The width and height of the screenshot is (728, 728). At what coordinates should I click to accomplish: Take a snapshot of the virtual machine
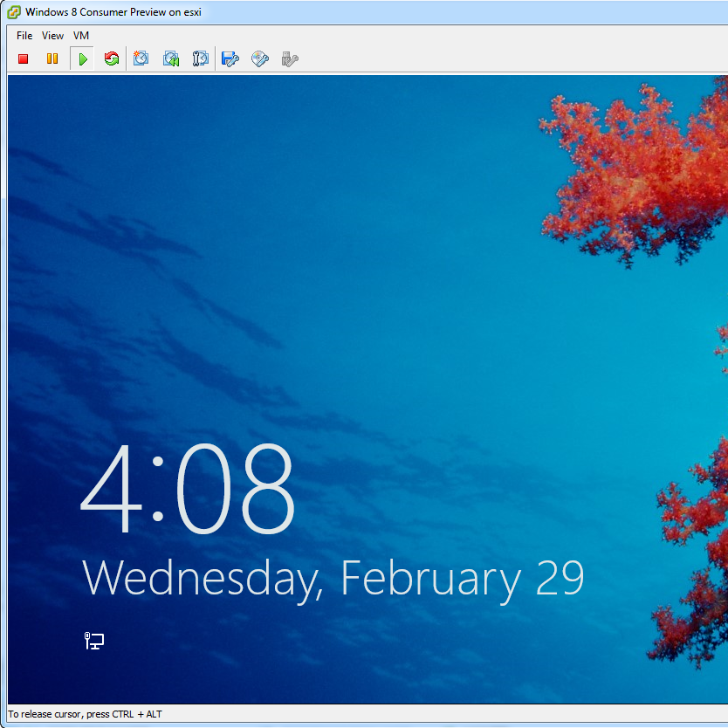pos(141,58)
